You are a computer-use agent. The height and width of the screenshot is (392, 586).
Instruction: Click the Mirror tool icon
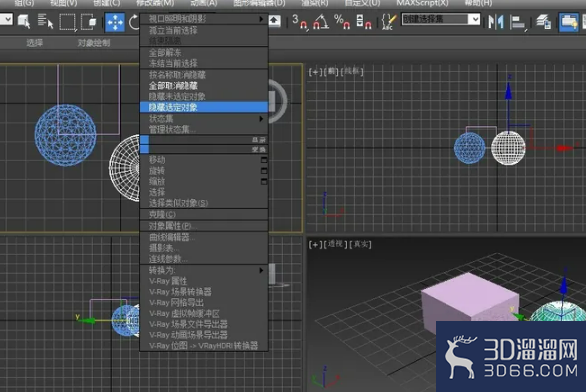coord(496,22)
